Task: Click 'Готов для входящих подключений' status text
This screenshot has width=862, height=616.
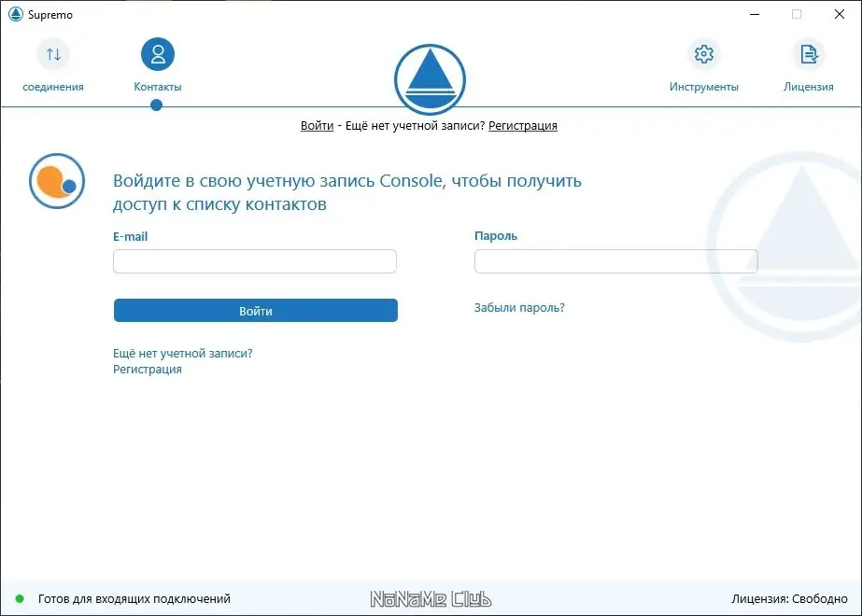Action: coord(134,599)
